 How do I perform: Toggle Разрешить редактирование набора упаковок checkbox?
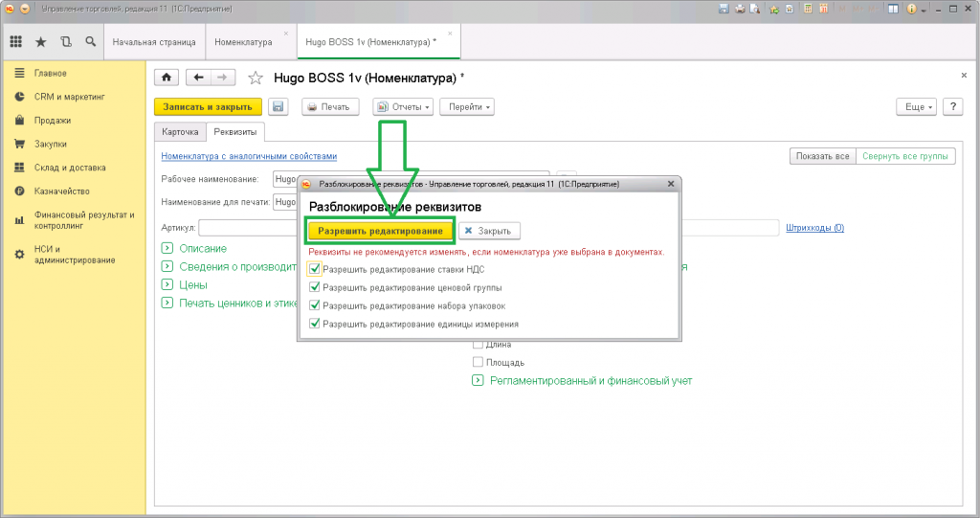coord(314,306)
